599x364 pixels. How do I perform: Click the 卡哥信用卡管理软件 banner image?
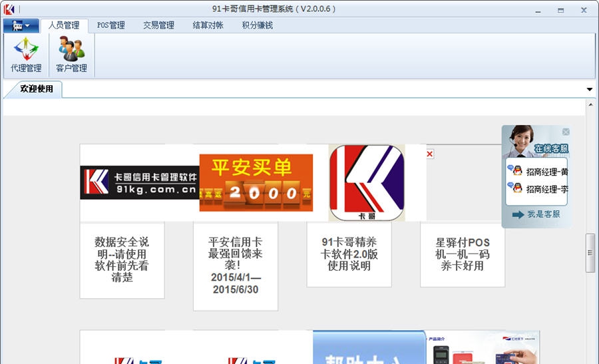[140, 182]
